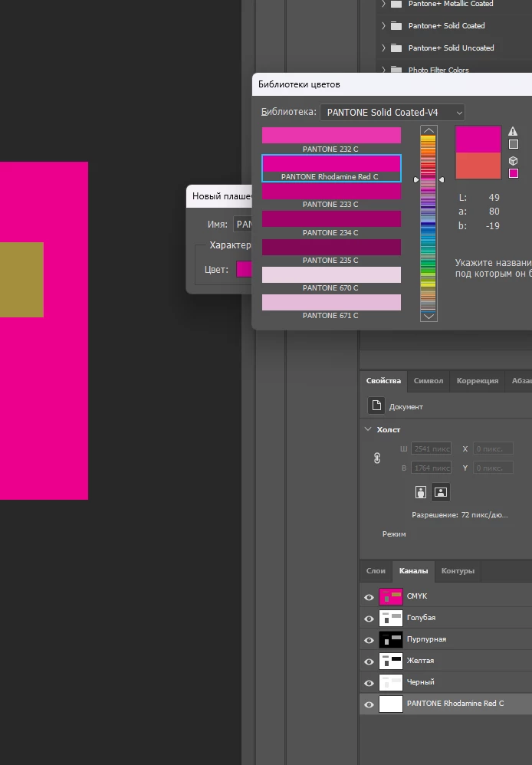The width and height of the screenshot is (532, 765).
Task: Open the Слои tab
Action: point(376,571)
